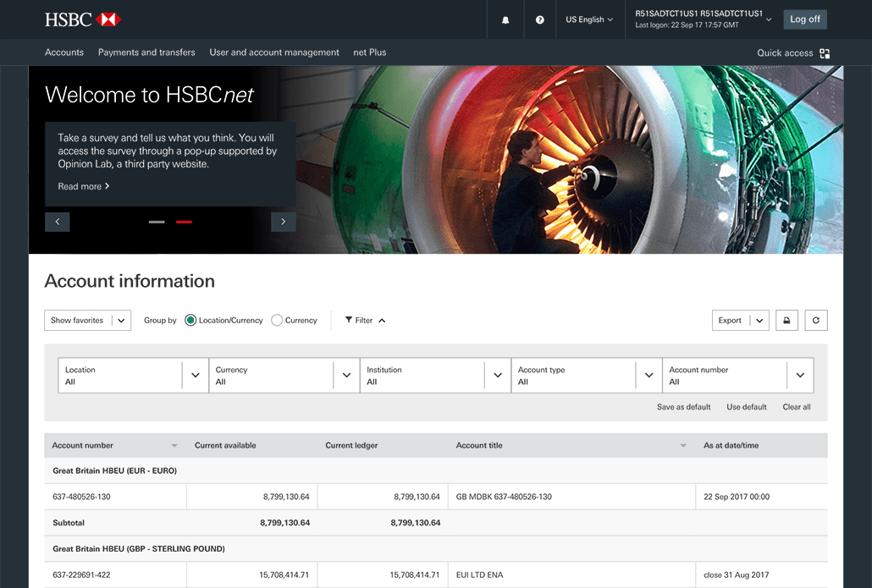Click GB MDBK 637-480526-130 account title
The height and width of the screenshot is (588, 872).
[x=504, y=497]
